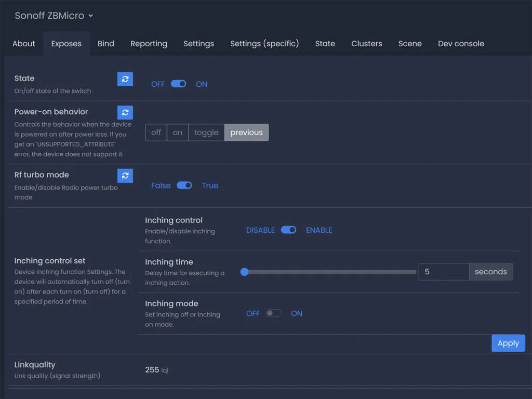
Task: Click the Inching mode OFF label
Action: point(253,313)
